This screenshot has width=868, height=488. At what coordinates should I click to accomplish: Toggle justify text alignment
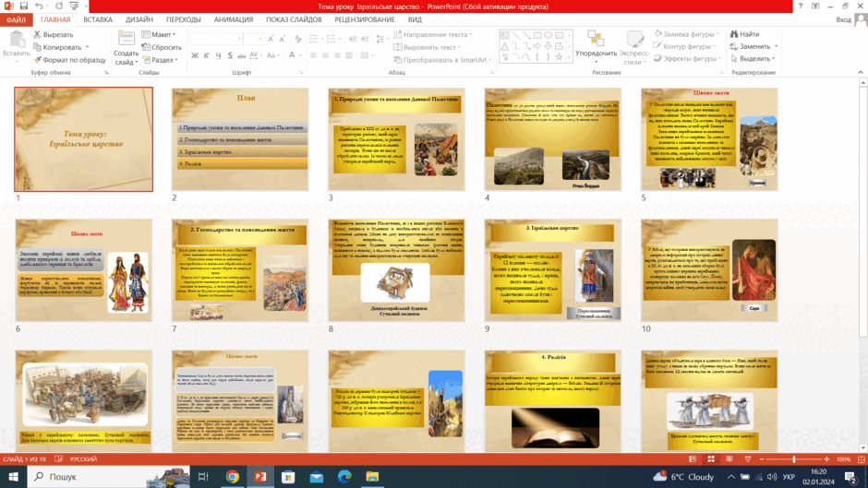click(x=349, y=55)
